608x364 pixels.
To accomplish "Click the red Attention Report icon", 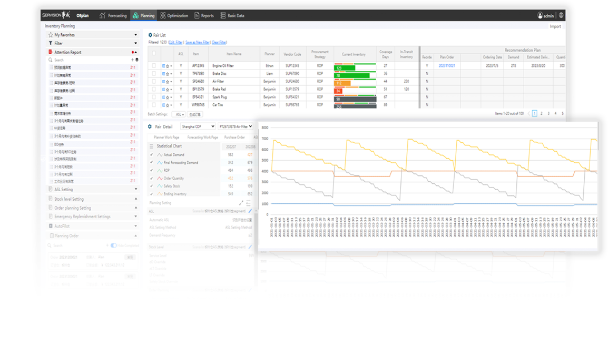I will click(x=51, y=52).
